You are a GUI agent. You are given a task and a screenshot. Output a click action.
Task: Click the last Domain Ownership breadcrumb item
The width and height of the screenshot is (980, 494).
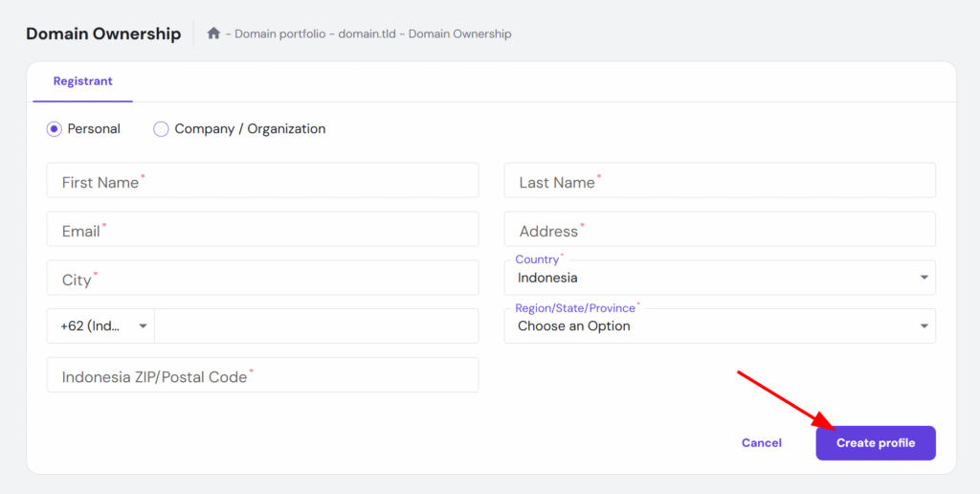[x=459, y=34]
